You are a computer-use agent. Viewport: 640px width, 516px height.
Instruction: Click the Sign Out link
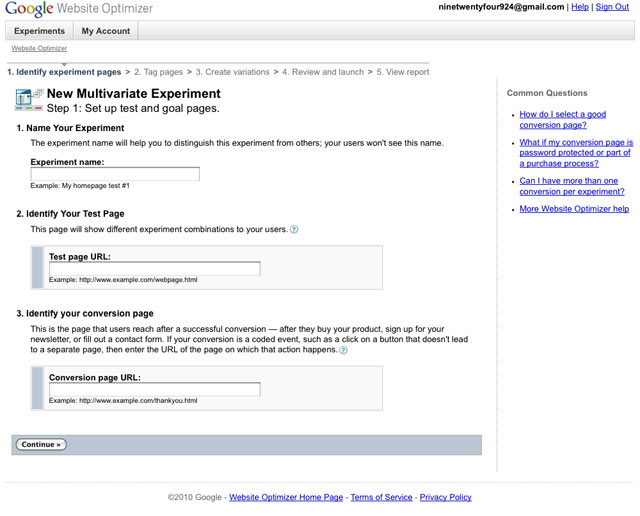coord(612,7)
